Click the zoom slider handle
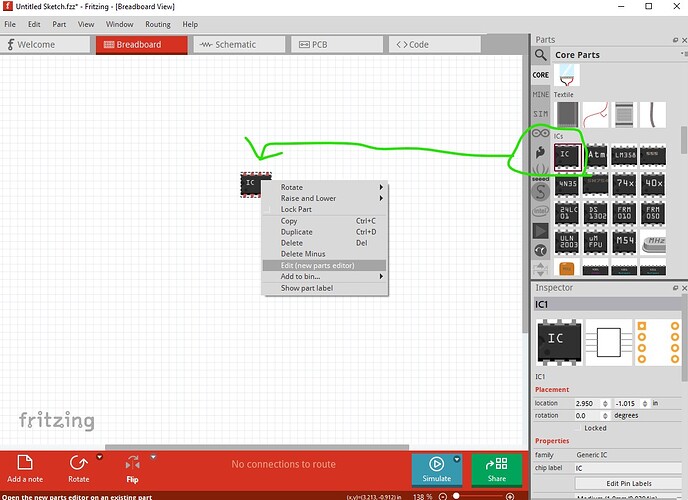 (456, 496)
